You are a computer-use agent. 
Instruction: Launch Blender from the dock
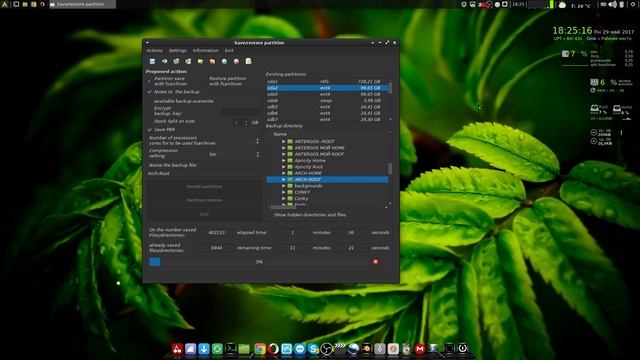click(x=367, y=349)
